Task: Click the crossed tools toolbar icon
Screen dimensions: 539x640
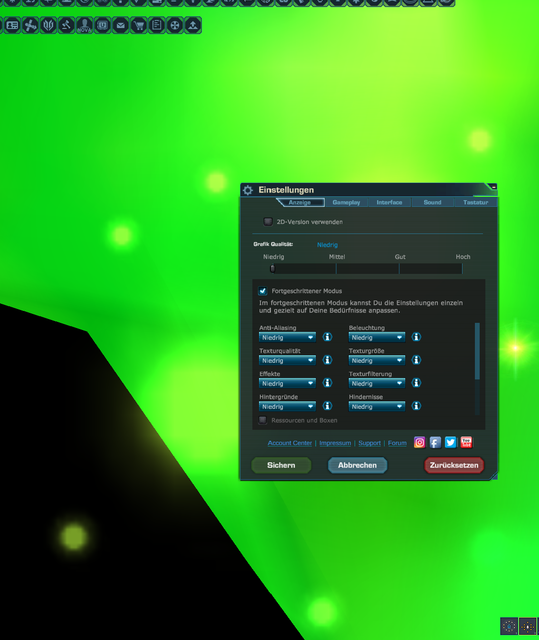Action: [30, 25]
